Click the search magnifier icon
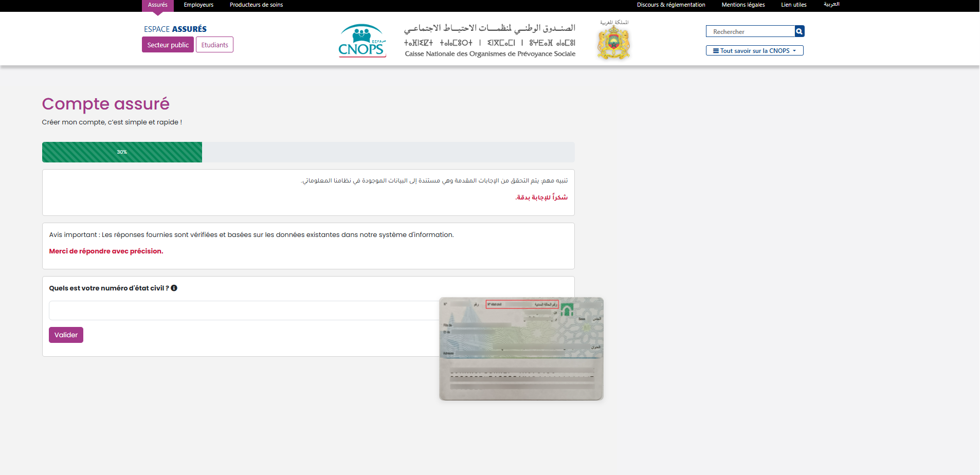This screenshot has height=475, width=980. tap(799, 31)
